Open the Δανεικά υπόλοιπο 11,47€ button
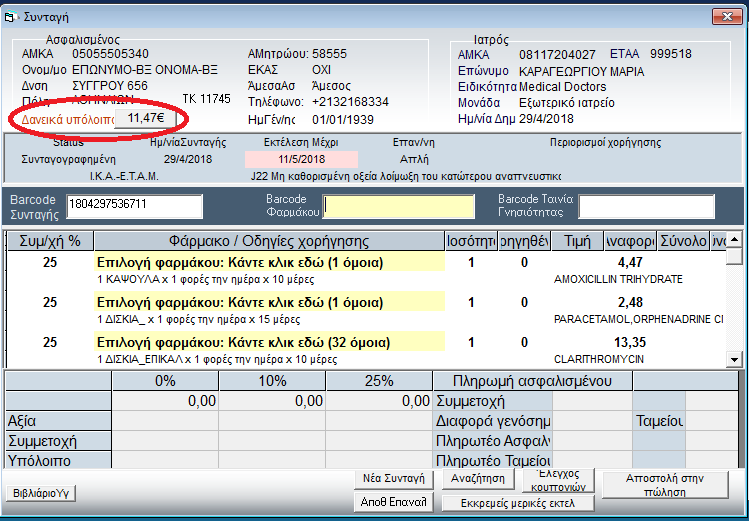Image resolution: width=749 pixels, height=521 pixels. coord(146,118)
